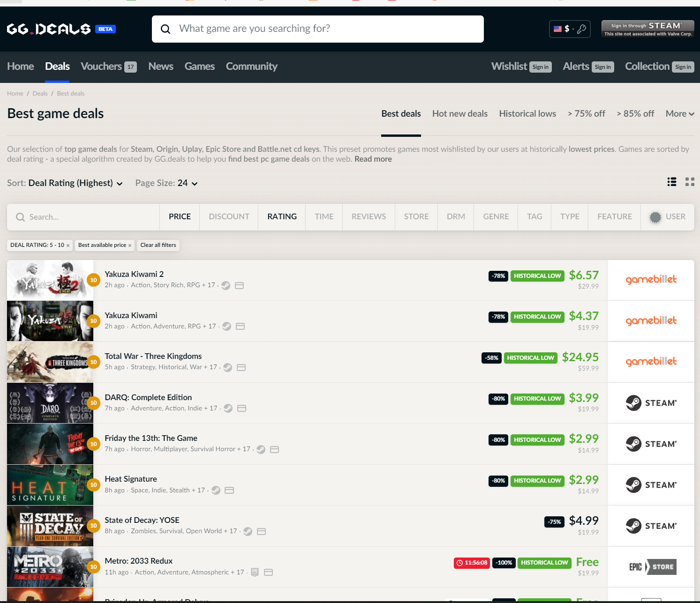Click the Steam store logo for DARQ
This screenshot has height=603, width=700.
(x=651, y=403)
